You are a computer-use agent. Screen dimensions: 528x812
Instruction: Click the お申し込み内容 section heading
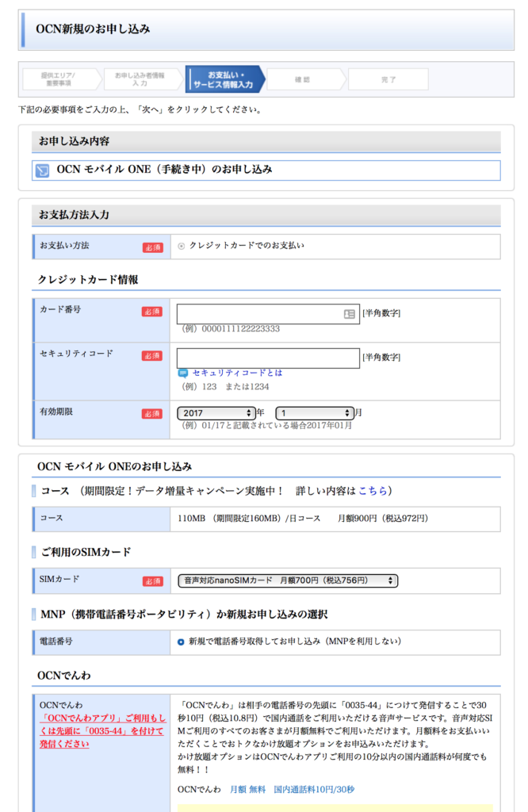point(74,141)
